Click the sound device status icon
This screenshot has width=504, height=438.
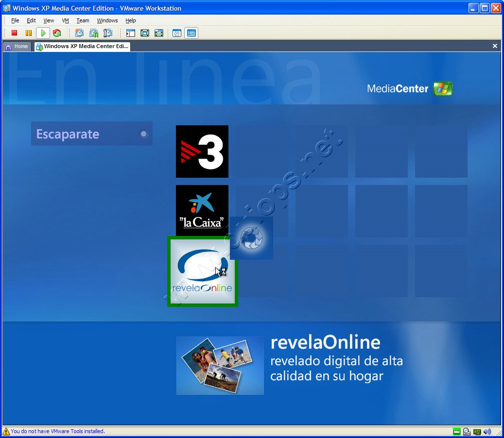pos(487,432)
